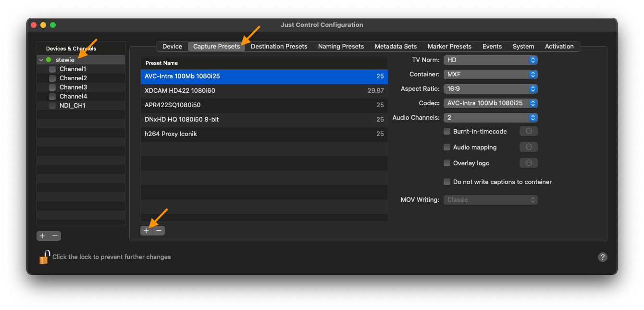
Task: Select the DNxHD HQ 1080i50 8-bit preset
Action: coord(264,120)
